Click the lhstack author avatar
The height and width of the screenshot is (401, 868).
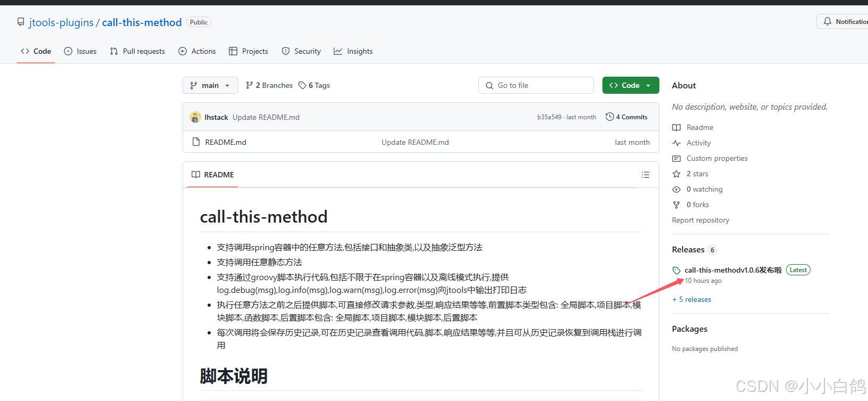pyautogui.click(x=195, y=117)
